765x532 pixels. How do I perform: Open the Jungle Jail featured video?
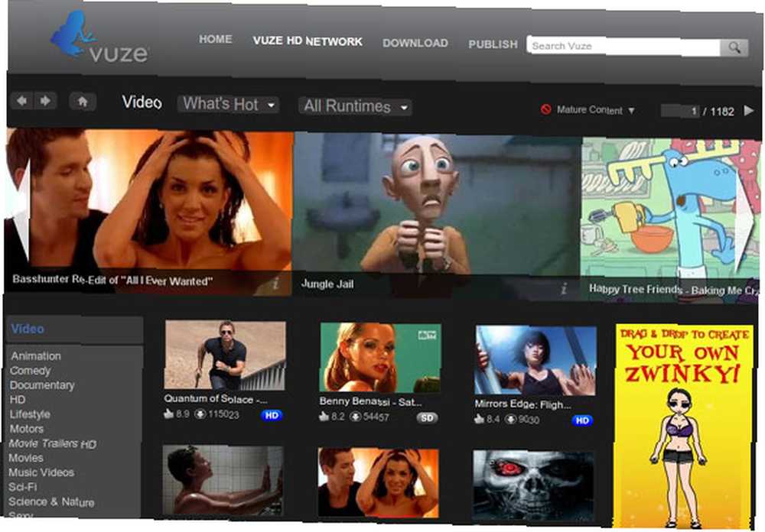click(x=437, y=216)
